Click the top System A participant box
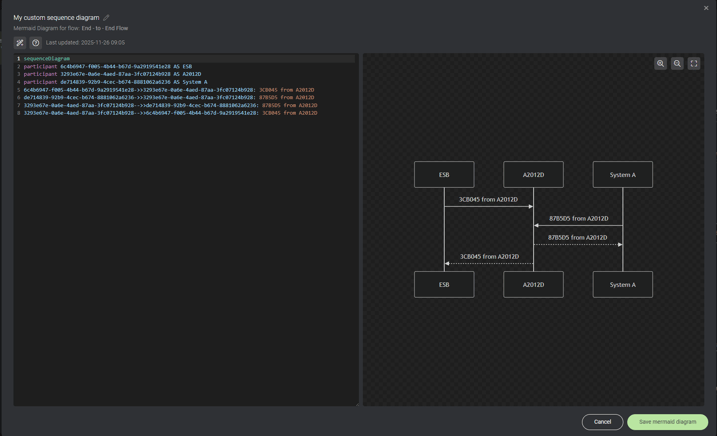Viewport: 717px width, 436px height. tap(622, 175)
